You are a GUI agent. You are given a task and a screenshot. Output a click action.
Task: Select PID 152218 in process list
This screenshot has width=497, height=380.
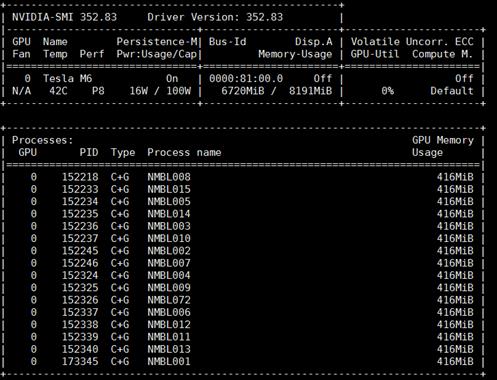tap(80, 177)
